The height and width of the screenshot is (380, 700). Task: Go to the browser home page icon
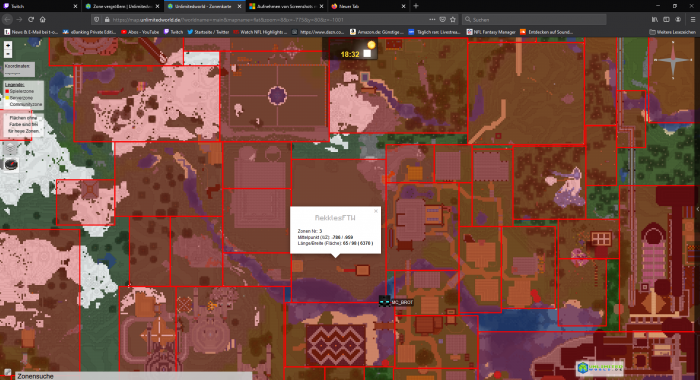[43, 19]
